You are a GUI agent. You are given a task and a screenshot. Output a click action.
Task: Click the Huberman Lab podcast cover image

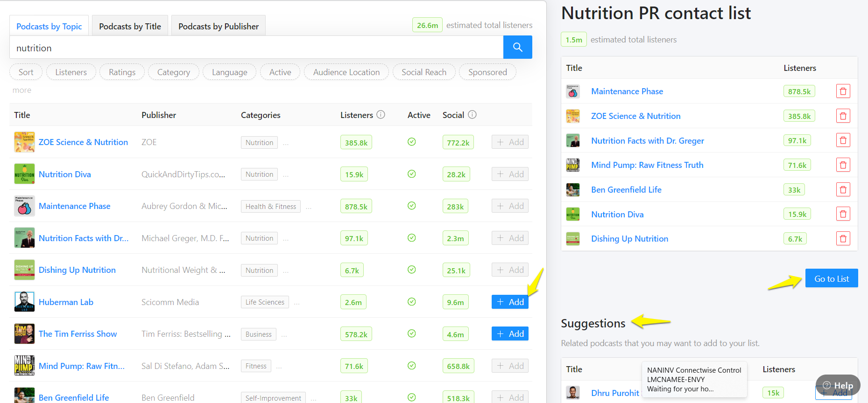coord(24,302)
